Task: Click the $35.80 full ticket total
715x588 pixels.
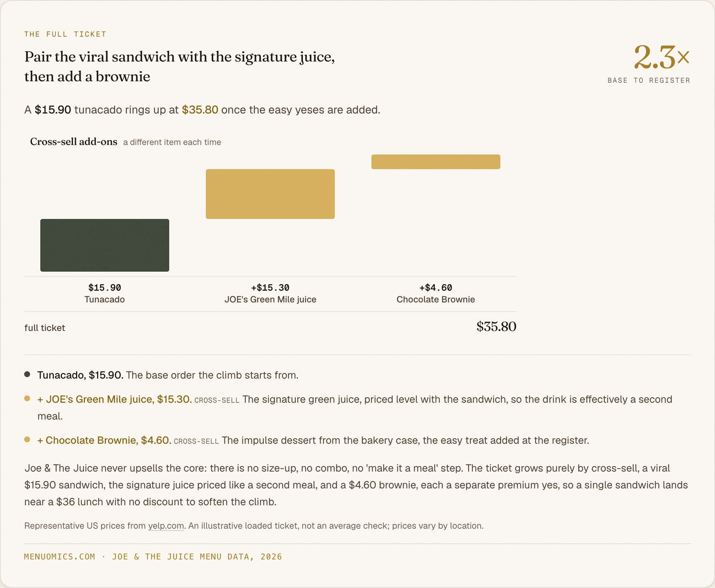Action: coord(496,327)
